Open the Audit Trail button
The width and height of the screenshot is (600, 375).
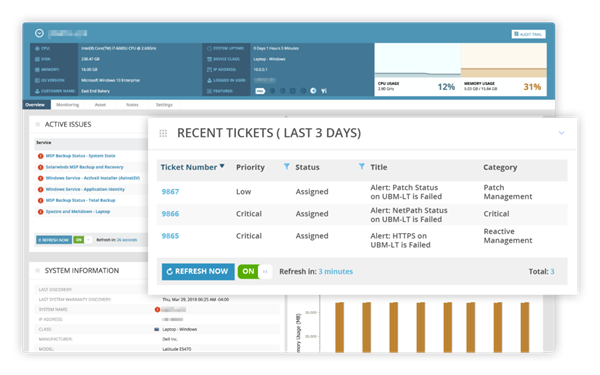528,34
